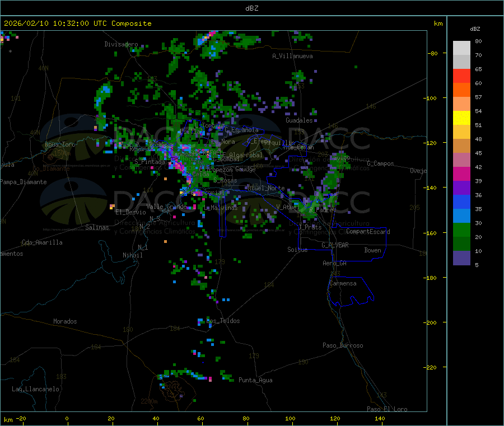Click the 100 km bottom axis label

[290, 418]
